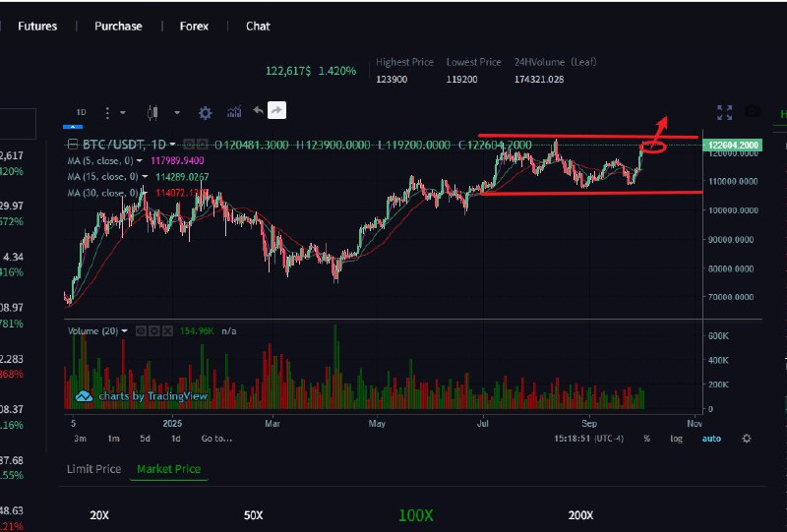Viewport: 787px width, 532px height.
Task: Open the bottom-right chart properties gear
Action: tap(747, 438)
